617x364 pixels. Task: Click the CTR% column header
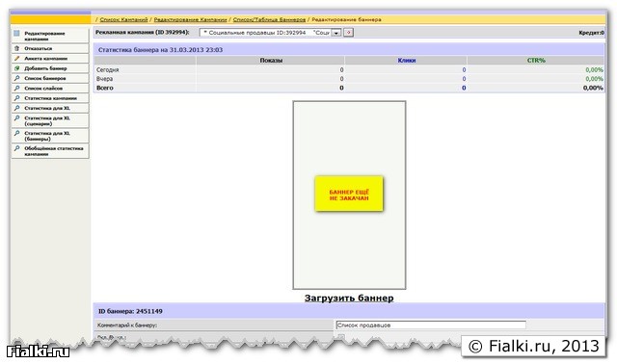[x=536, y=60]
